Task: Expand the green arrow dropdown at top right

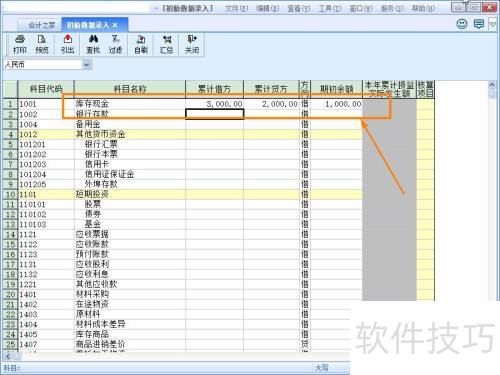Action: [493, 24]
